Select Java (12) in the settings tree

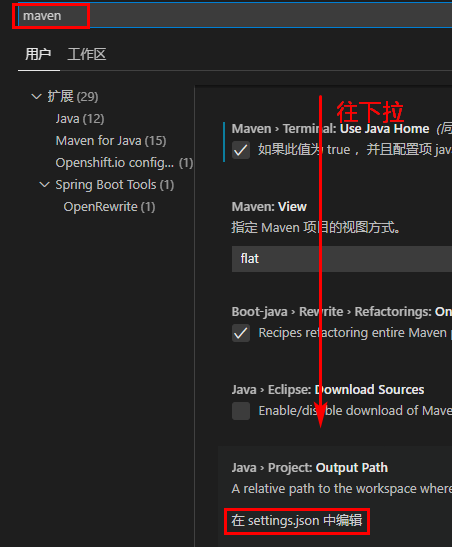click(x=80, y=119)
